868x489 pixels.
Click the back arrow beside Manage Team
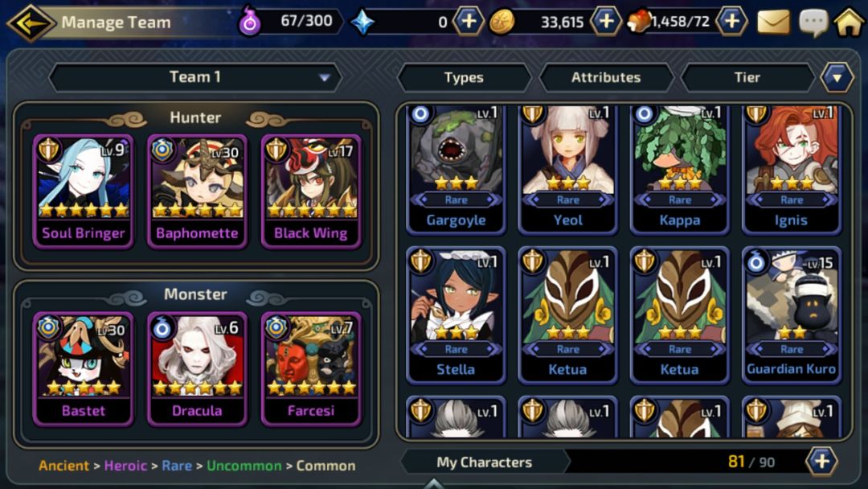coord(31,23)
